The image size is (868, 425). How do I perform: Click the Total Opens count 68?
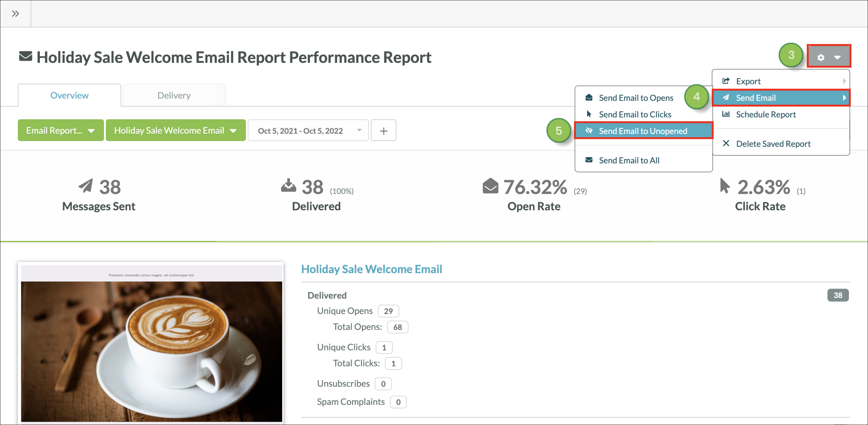pos(397,327)
